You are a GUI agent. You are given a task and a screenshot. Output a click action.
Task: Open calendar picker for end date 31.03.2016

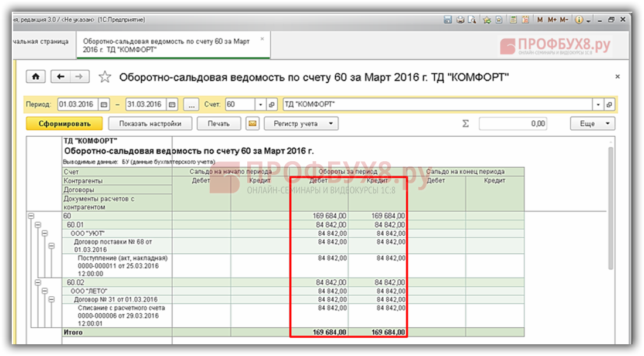(172, 104)
